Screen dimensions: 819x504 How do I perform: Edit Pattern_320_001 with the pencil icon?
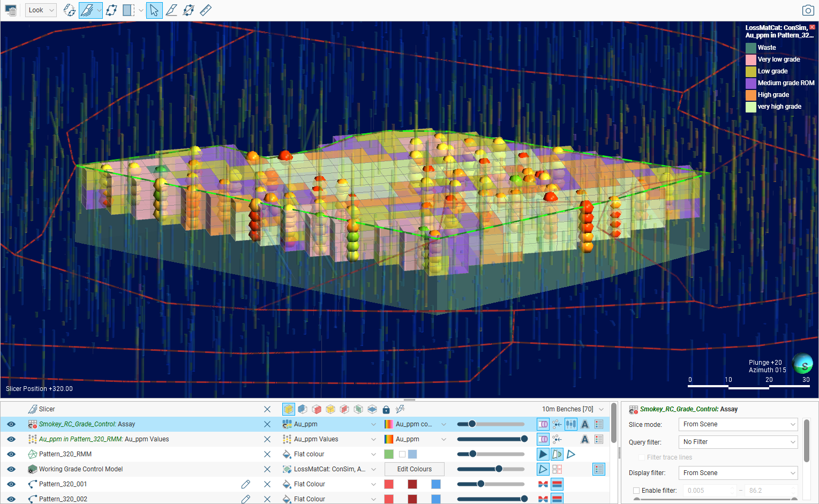(246, 484)
